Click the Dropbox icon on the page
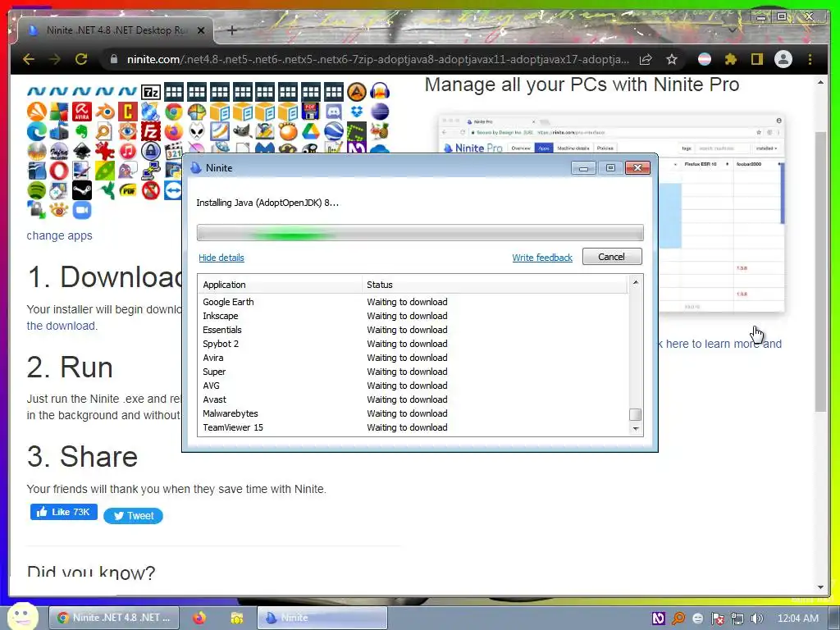The width and height of the screenshot is (840, 630). coord(357,112)
